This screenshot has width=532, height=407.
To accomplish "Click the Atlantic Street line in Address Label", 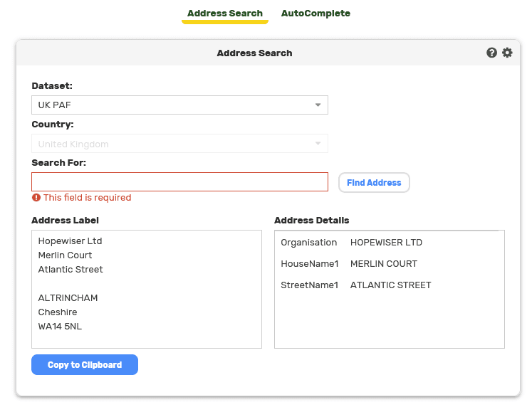I will point(71,270).
